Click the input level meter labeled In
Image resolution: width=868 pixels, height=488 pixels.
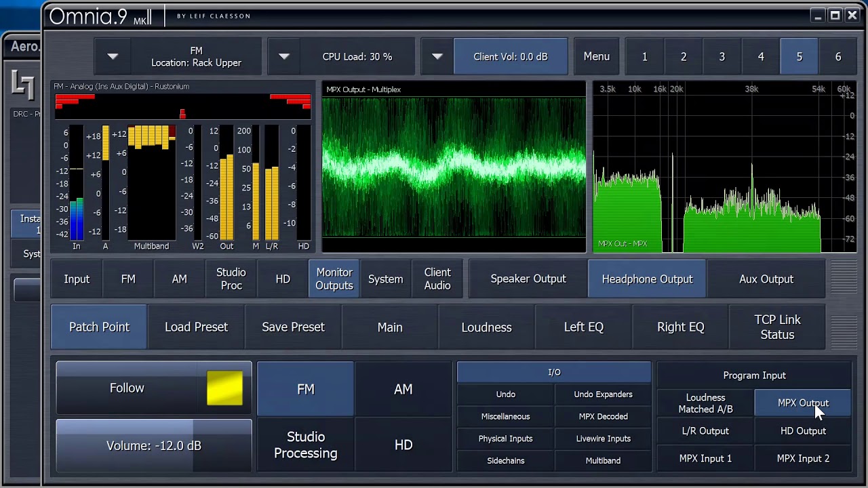(x=77, y=183)
